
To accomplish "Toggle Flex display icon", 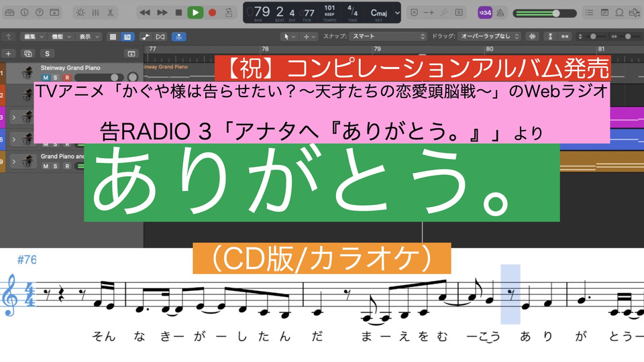I will (160, 37).
